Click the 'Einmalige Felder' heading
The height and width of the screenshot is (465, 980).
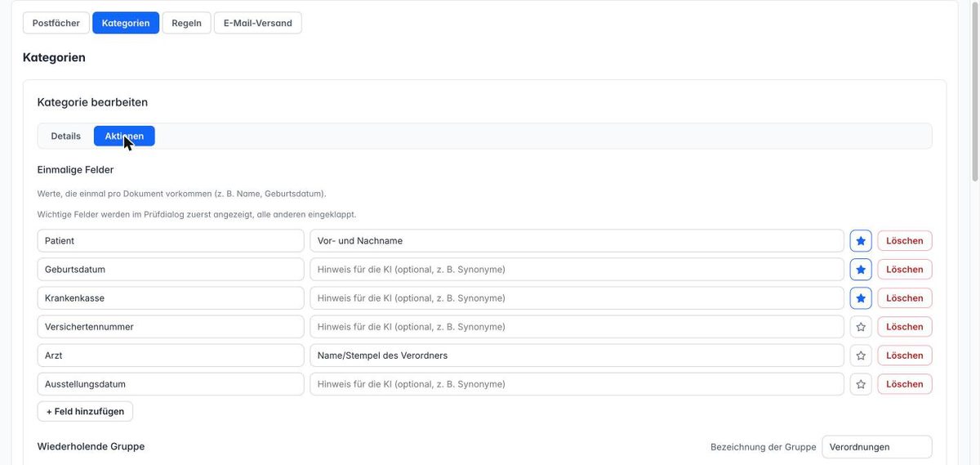point(75,170)
